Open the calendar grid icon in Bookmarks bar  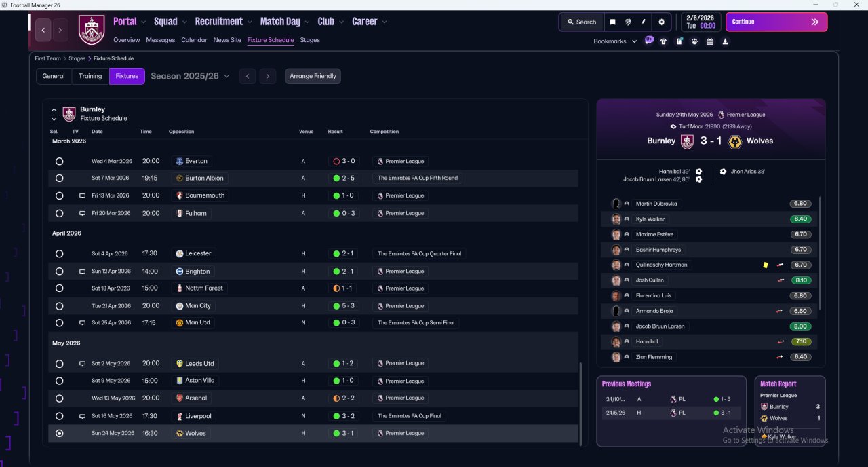[x=710, y=41]
